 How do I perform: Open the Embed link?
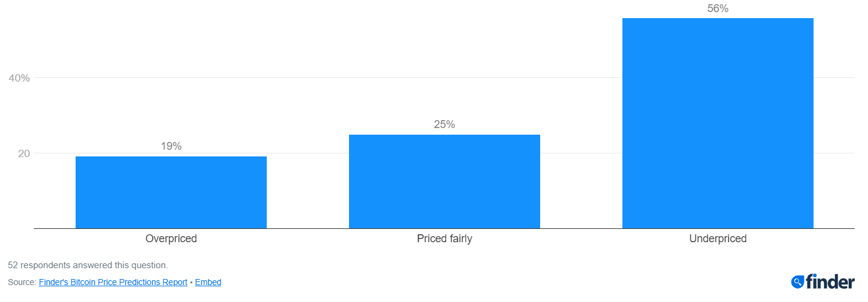[208, 282]
